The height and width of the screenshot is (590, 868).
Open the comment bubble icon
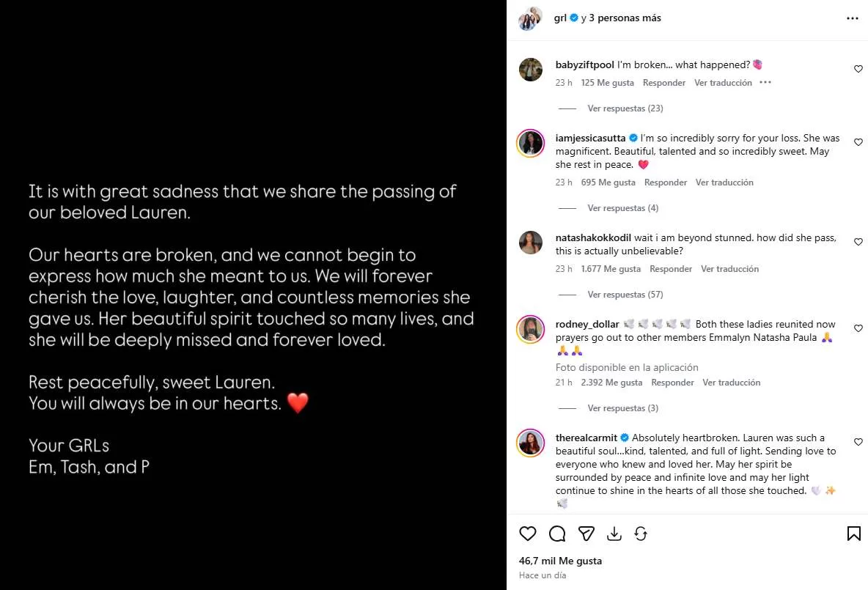coord(557,534)
